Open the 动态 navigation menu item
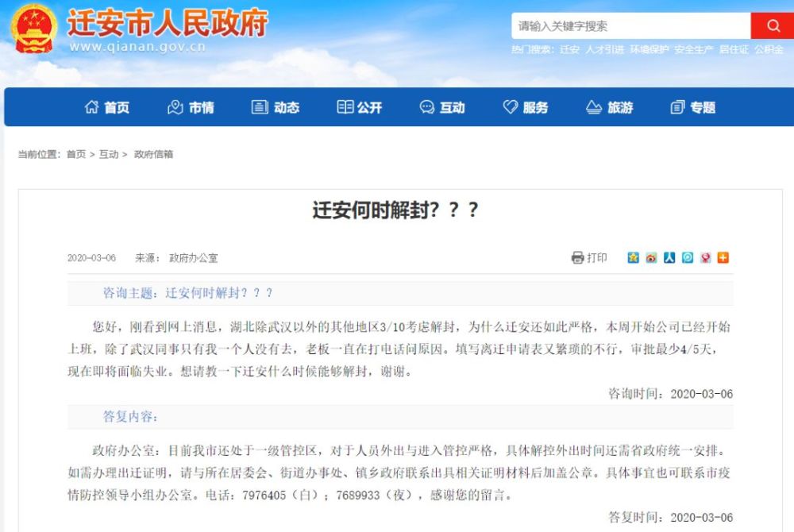 coord(276,107)
